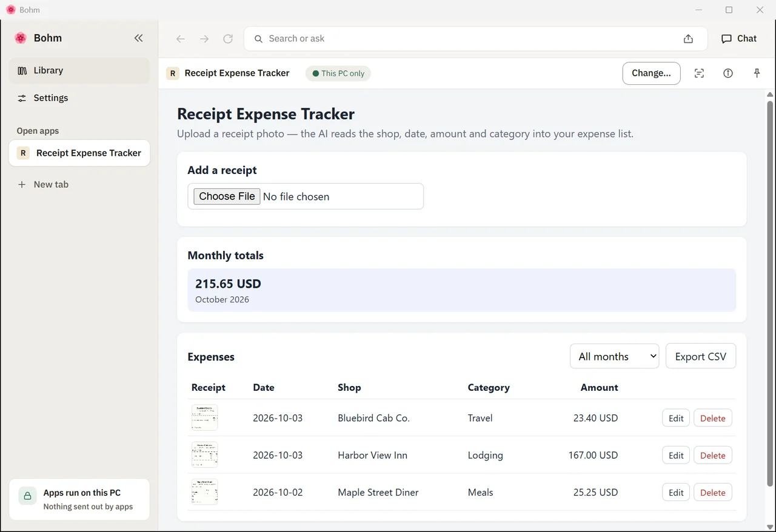
Task: Click the 215.65 USD monthly total
Action: (x=228, y=284)
